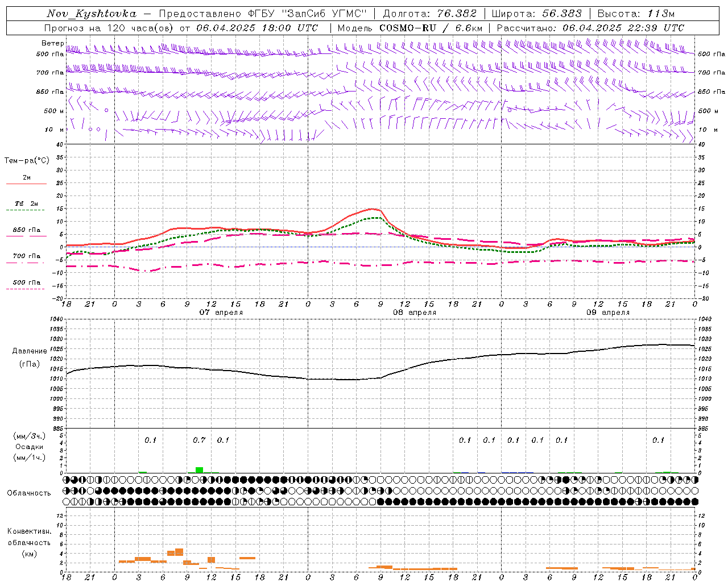Click the Осадки precipitation label
The image size is (728, 582).
click(x=30, y=447)
